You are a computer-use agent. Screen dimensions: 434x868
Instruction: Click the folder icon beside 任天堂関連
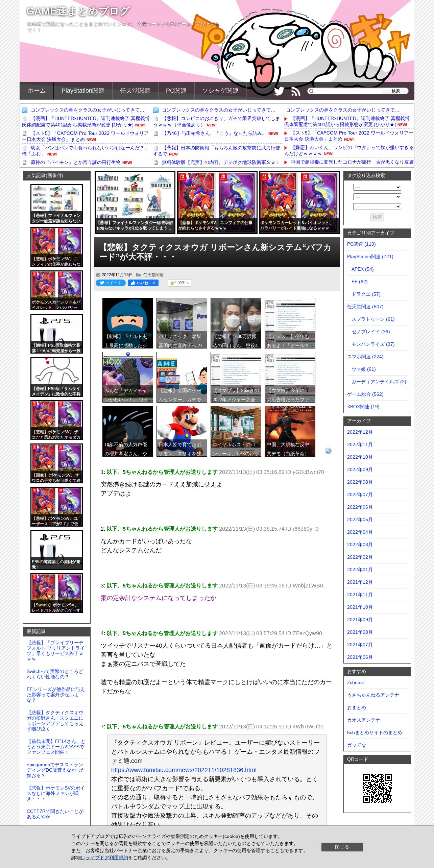pos(139,275)
